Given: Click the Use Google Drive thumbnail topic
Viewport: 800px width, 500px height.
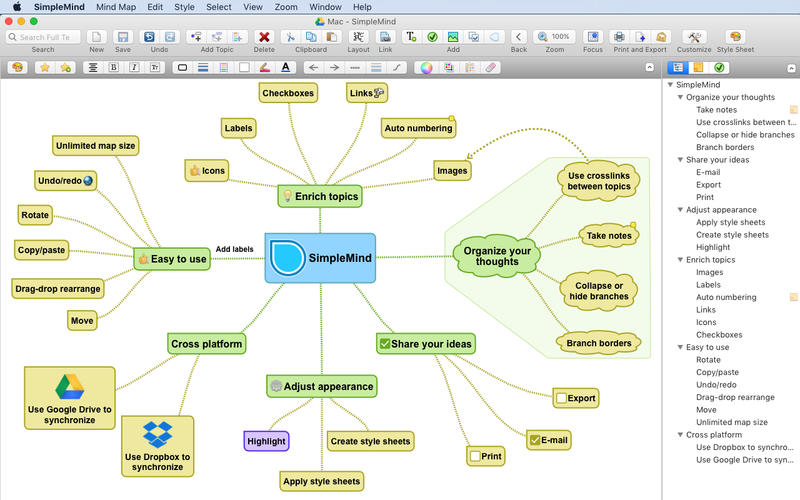Looking at the screenshot, I should click(x=70, y=398).
